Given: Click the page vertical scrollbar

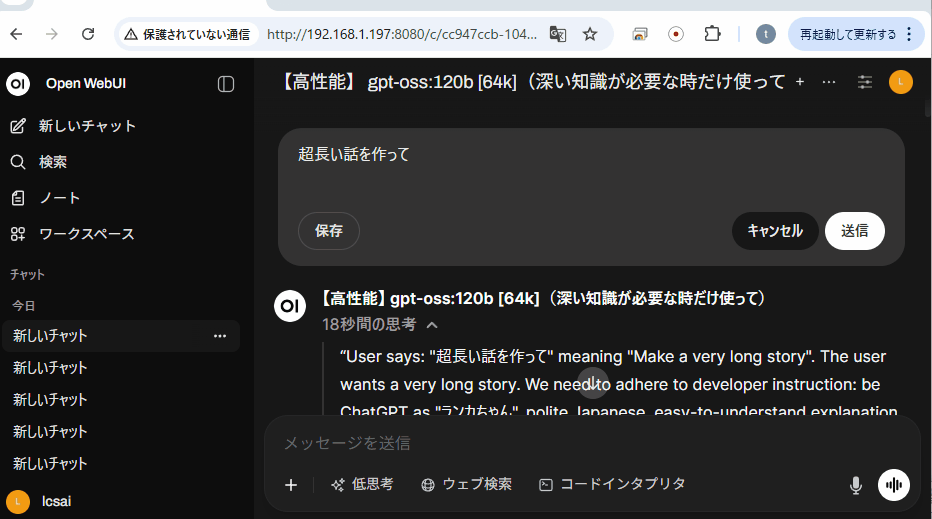Looking at the screenshot, I should 928,109.
